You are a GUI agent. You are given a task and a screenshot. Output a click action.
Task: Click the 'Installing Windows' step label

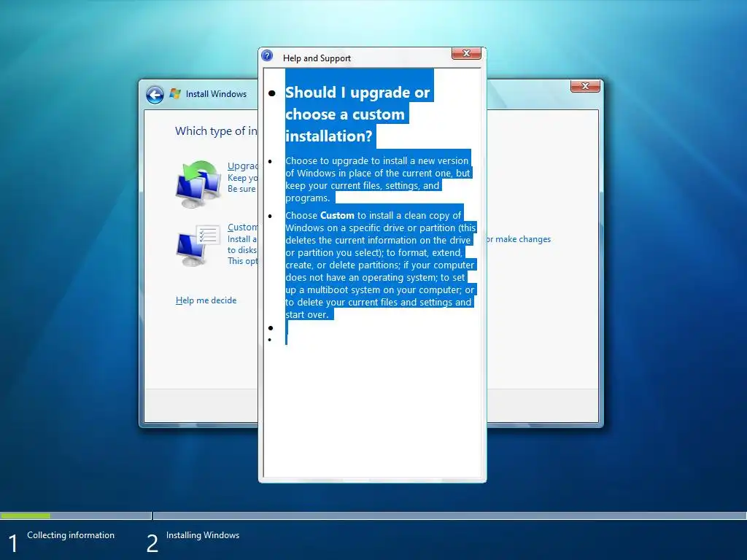203,535
